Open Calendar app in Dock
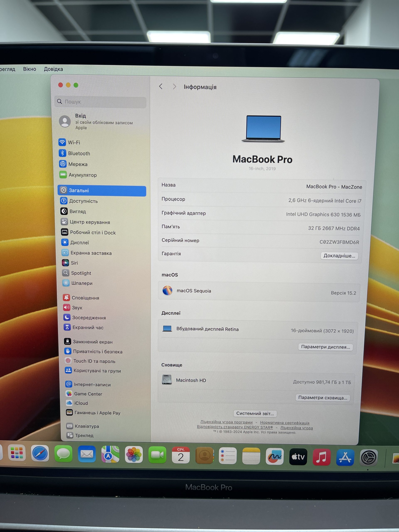Image resolution: width=399 pixels, height=532 pixels. pos(181,455)
